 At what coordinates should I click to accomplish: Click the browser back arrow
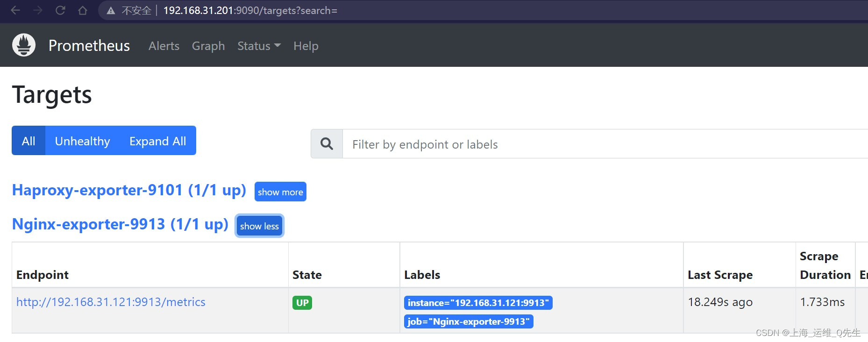pyautogui.click(x=15, y=10)
